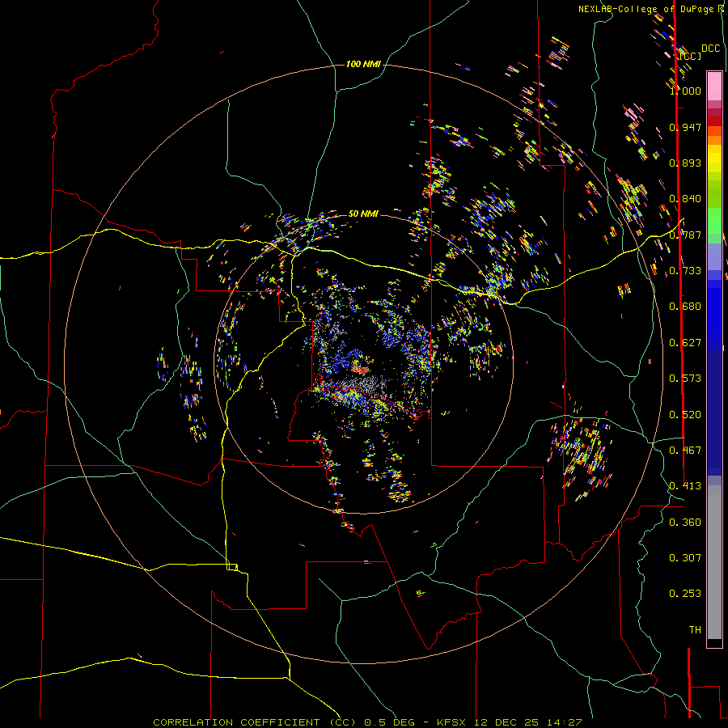
Task: Click the 0.360 legend value
Action: coord(685,523)
